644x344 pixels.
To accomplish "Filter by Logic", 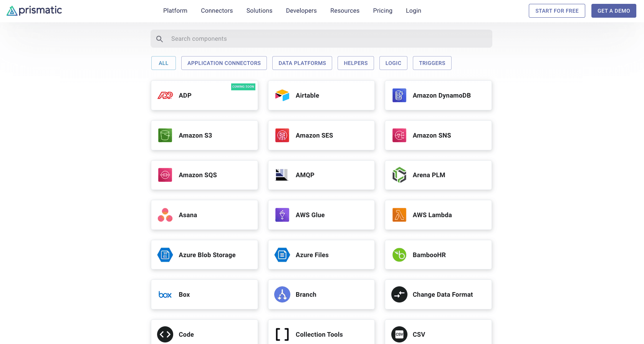I will (393, 63).
